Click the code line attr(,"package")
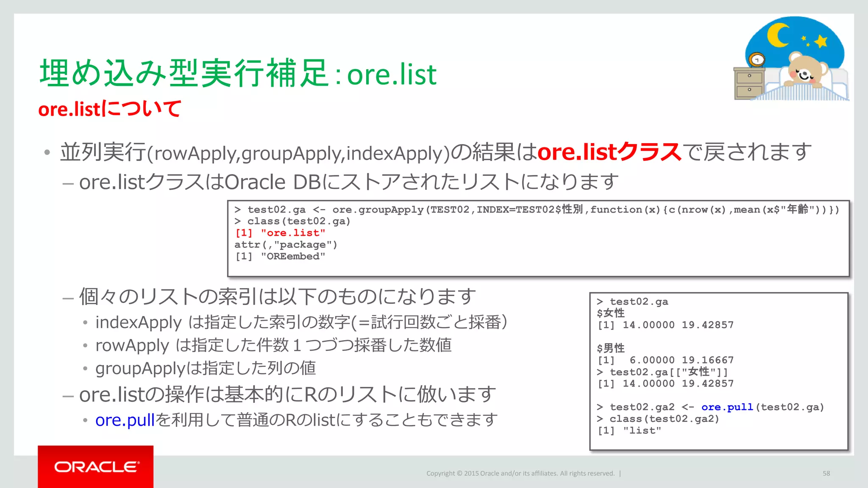This screenshot has width=868, height=488. coord(286,244)
